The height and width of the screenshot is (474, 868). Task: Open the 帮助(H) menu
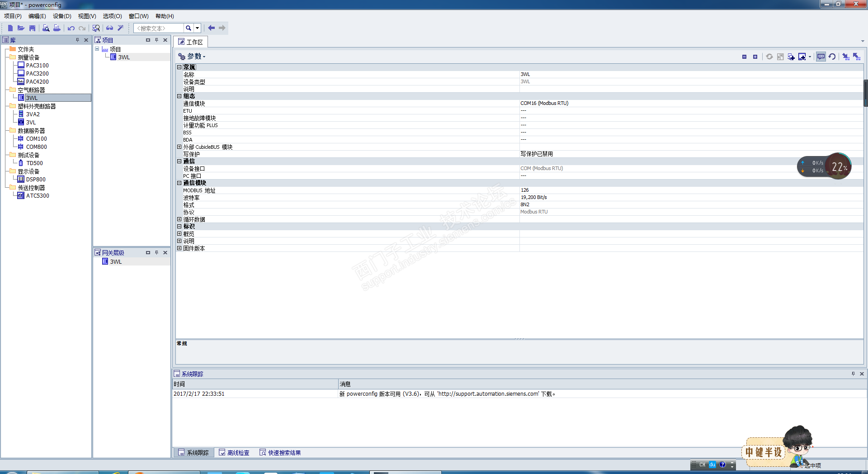pos(165,16)
